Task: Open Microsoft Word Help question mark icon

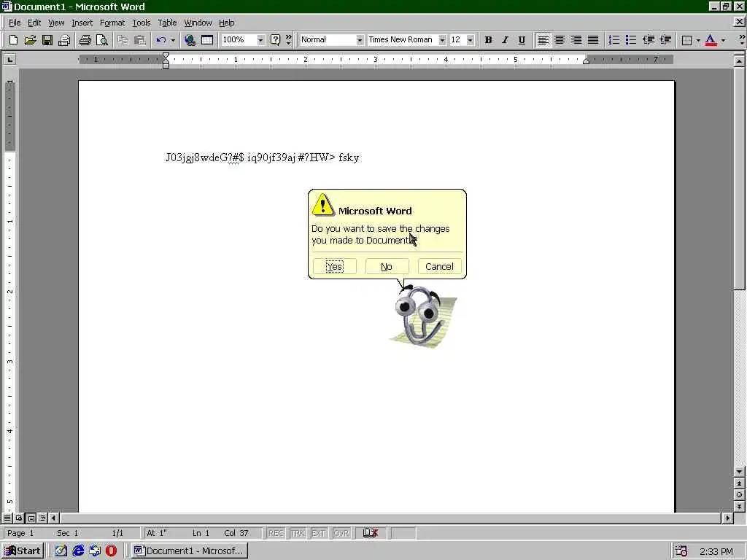Action: coord(275,40)
